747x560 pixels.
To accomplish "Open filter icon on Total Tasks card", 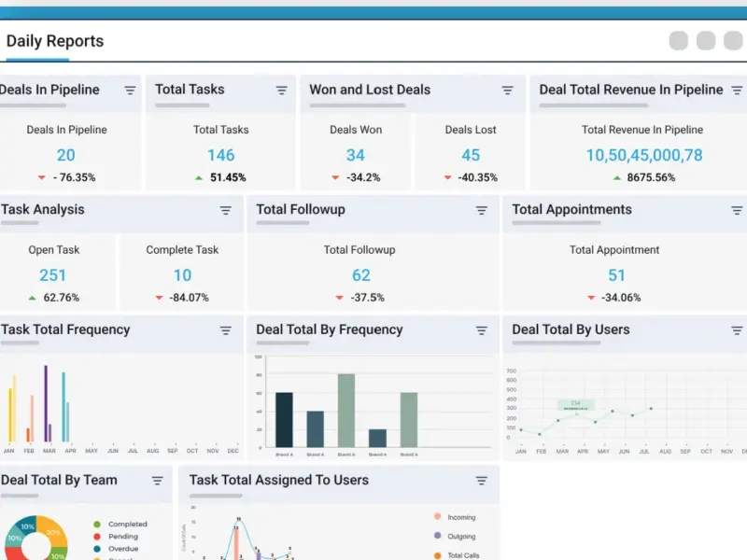I will 282,90.
